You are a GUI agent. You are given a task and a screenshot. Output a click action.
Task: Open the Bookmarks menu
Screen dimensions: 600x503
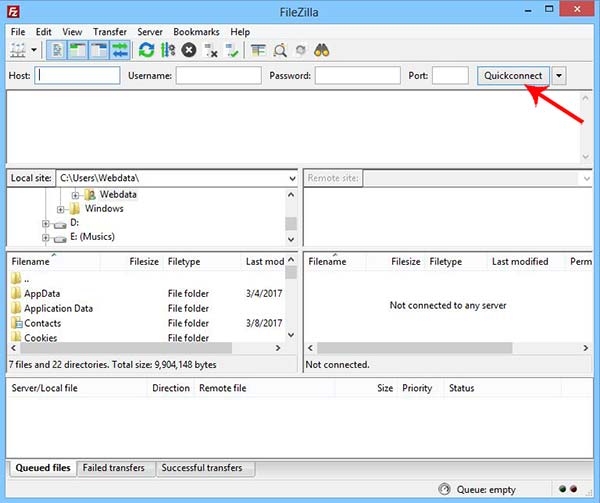pyautogui.click(x=196, y=32)
